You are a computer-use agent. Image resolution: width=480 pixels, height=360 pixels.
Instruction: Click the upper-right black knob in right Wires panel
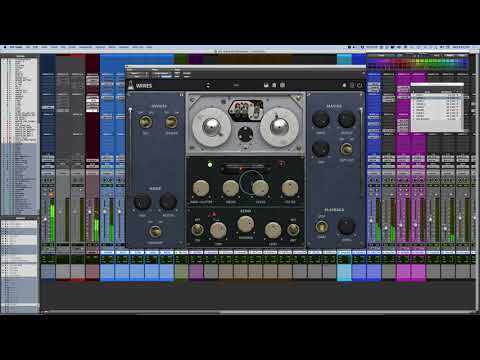click(346, 119)
